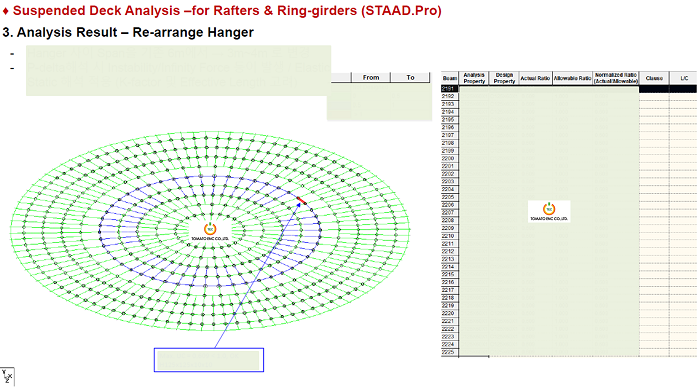Click the Analysis Property column header
The height and width of the screenshot is (387, 700).
click(x=474, y=78)
